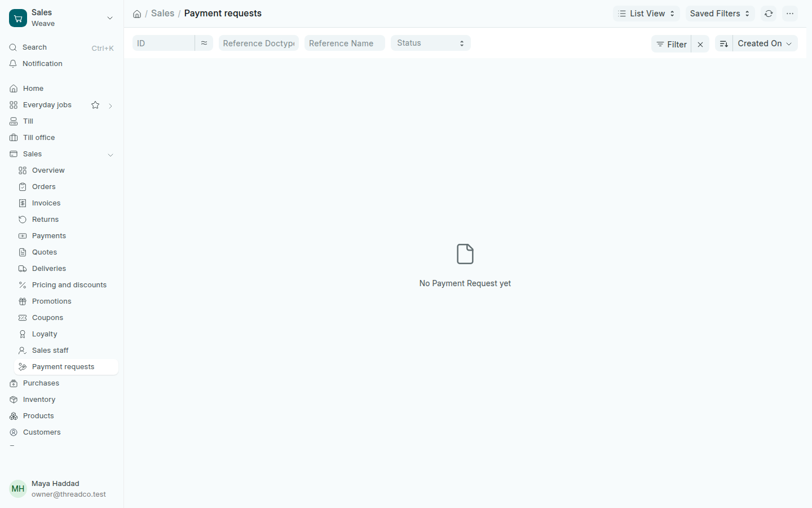Open Loyalty in the Sales menu
The height and width of the screenshot is (508, 812).
66,334
